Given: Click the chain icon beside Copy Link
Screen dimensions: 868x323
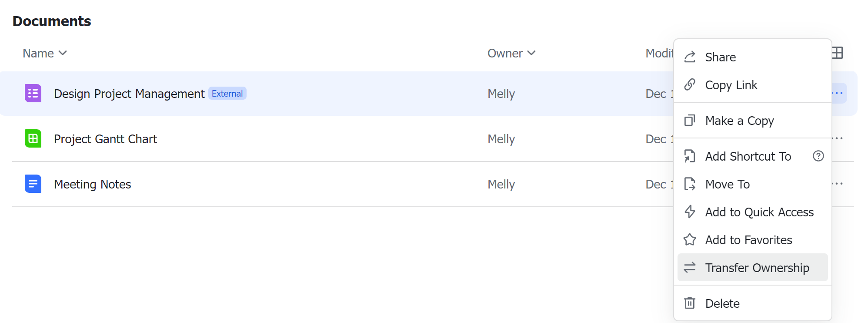Looking at the screenshot, I should click(x=690, y=84).
